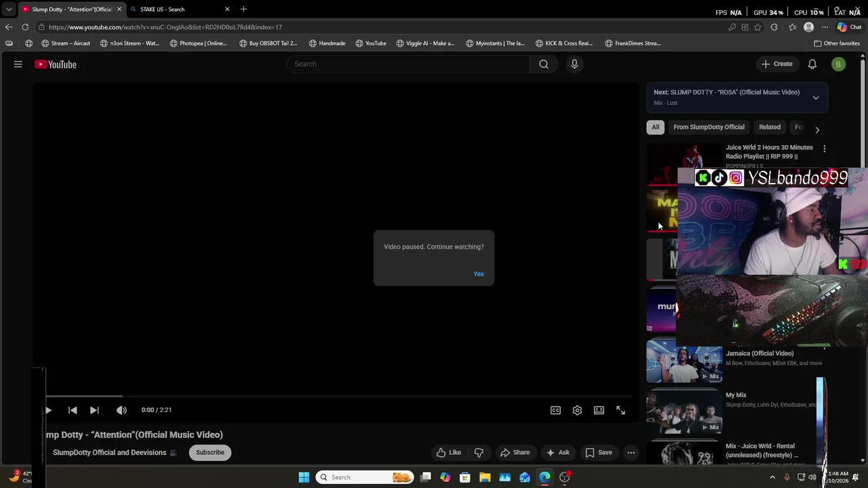Skip to the previous video
Viewport: 868px width, 488px height.
coord(73,410)
